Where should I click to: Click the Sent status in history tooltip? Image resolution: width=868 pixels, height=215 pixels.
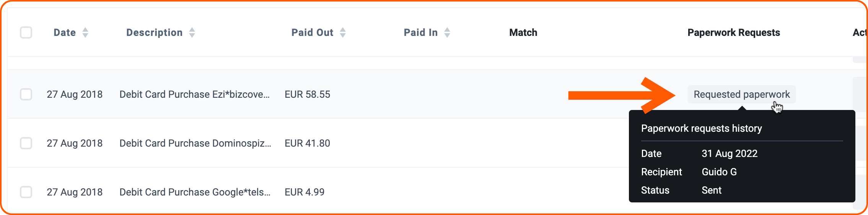[712, 190]
